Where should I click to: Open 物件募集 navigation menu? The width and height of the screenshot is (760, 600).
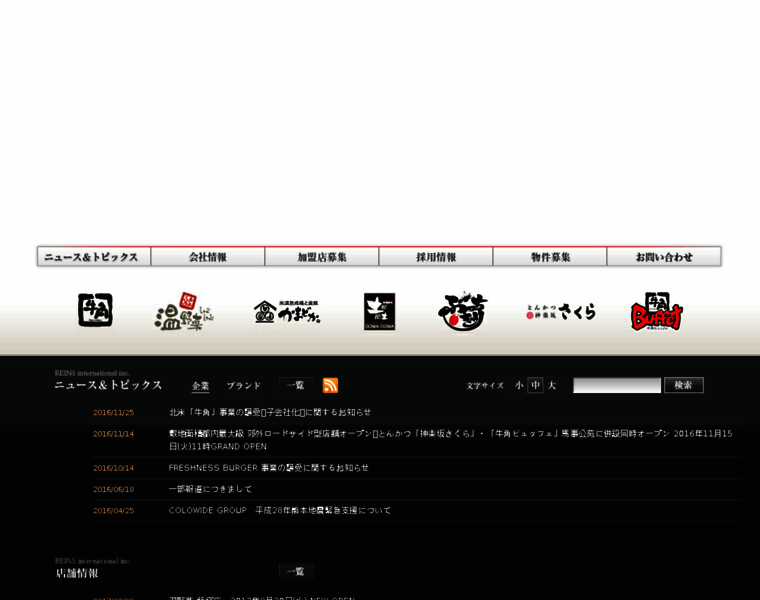coord(550,256)
